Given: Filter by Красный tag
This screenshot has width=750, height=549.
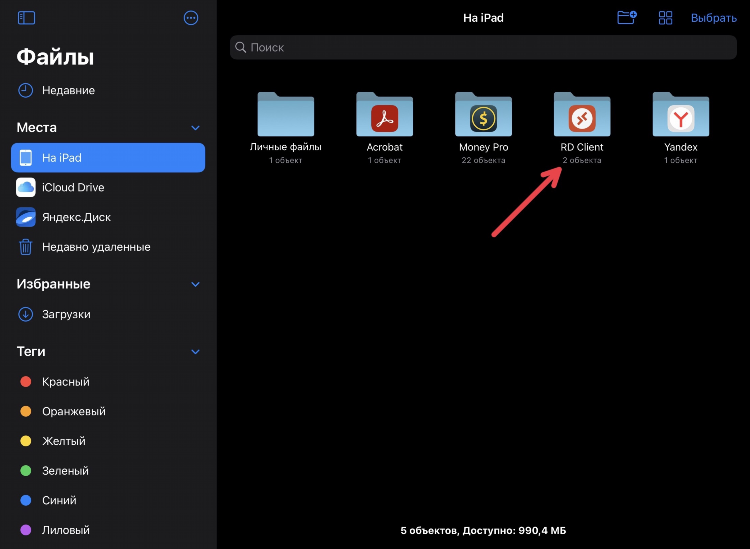Looking at the screenshot, I should click(x=108, y=382).
